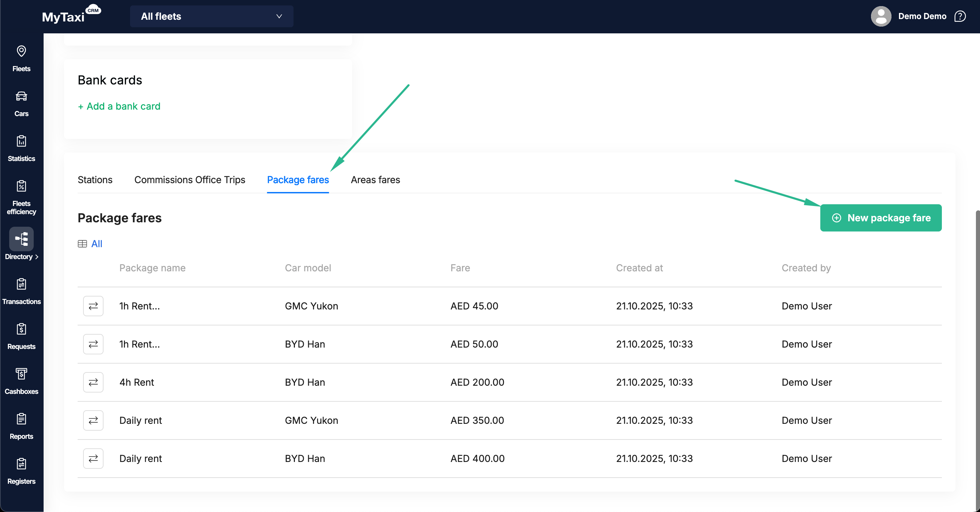Switch to Commissions Office Trips tab
980x512 pixels.
tap(189, 179)
